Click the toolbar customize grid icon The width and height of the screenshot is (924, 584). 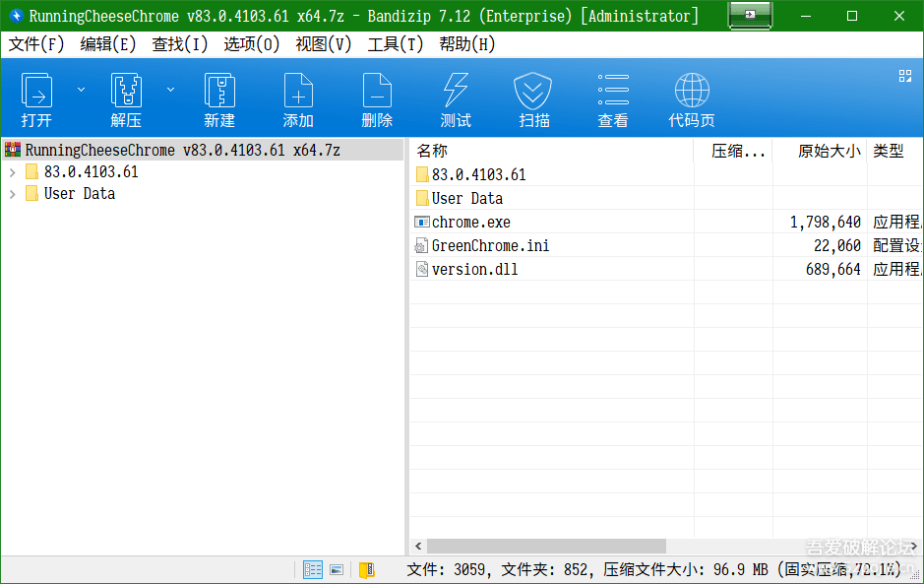[905, 76]
